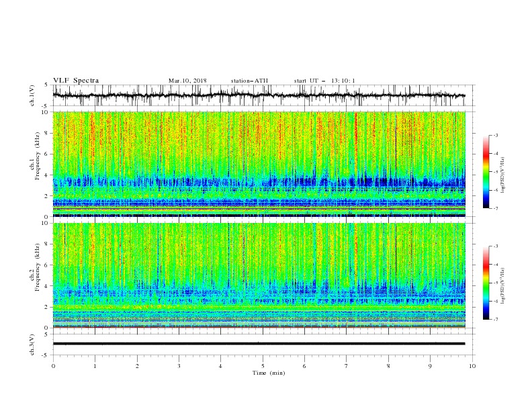Click the "6" kHz tick on ch.2 frequency axis
This screenshot has height=411, width=532.
pos(47,265)
